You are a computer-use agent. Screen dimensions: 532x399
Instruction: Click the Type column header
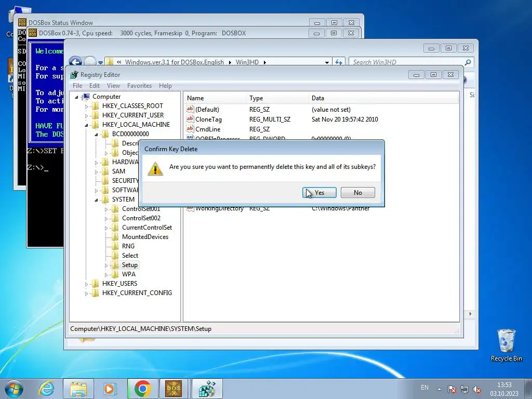277,98
